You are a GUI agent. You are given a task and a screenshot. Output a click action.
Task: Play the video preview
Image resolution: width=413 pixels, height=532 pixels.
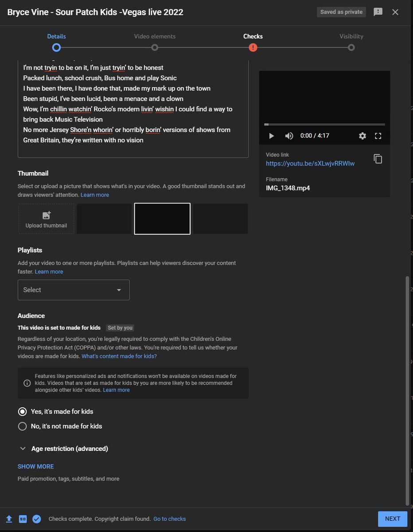click(x=272, y=136)
